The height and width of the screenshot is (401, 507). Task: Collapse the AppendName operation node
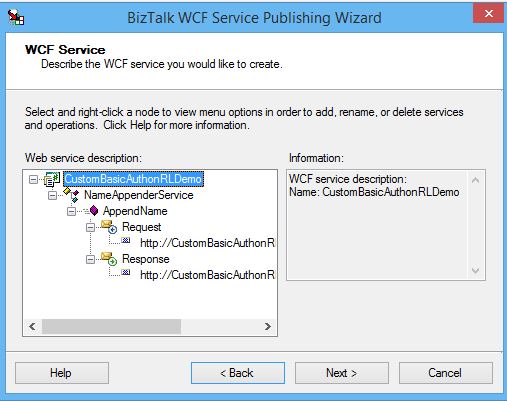(71, 211)
